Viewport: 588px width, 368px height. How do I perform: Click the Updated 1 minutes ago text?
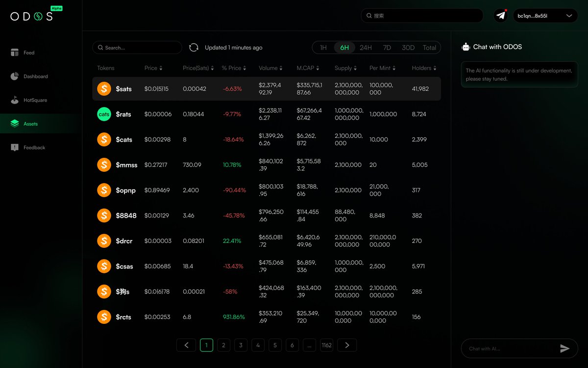pyautogui.click(x=234, y=48)
